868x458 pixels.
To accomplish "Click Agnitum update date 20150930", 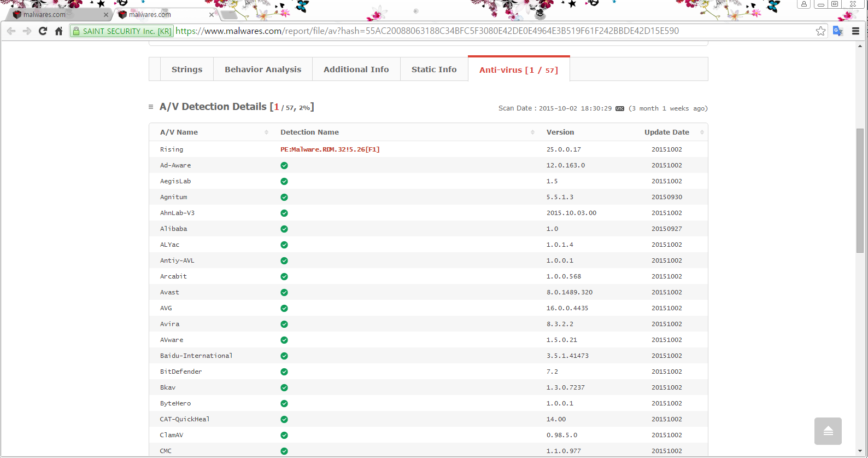I will (x=667, y=197).
